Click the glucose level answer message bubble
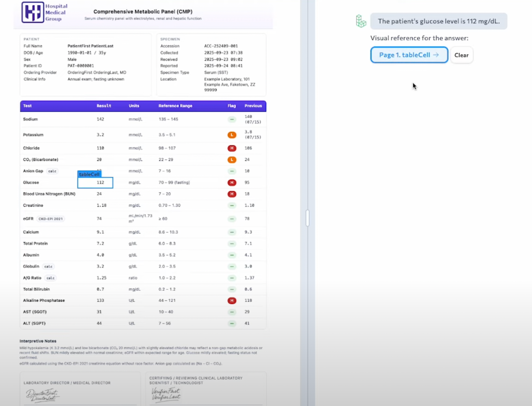This screenshot has height=406, width=532. [x=439, y=21]
